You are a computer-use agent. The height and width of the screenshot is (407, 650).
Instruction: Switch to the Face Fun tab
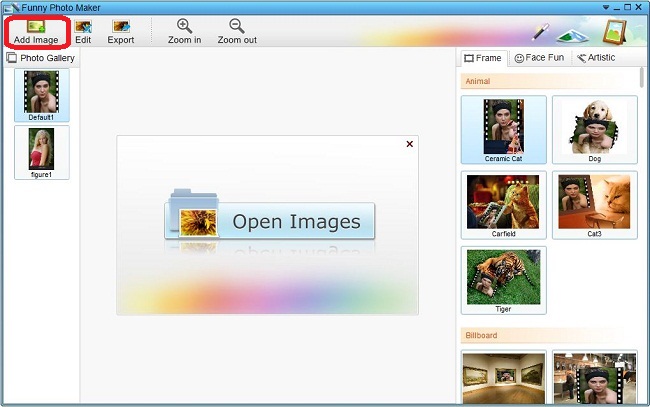(539, 58)
